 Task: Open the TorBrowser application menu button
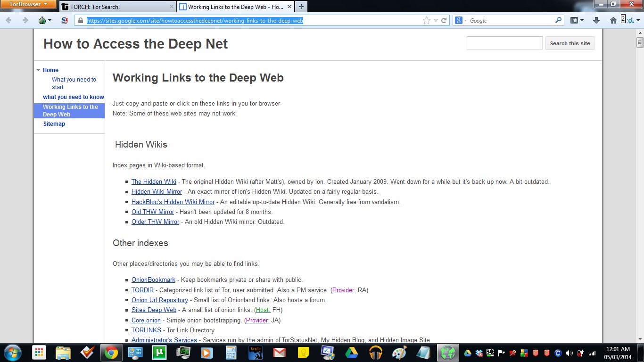coord(28,4)
